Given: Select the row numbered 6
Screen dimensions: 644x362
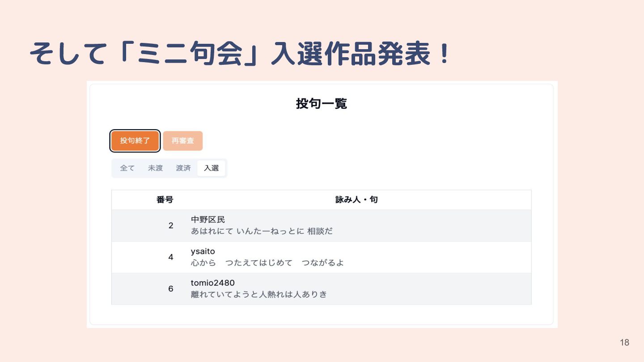Looking at the screenshot, I should tap(321, 289).
